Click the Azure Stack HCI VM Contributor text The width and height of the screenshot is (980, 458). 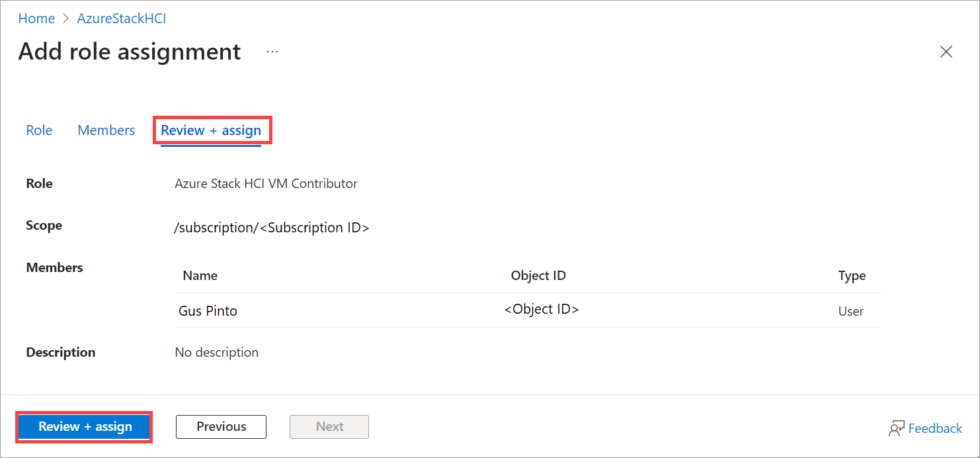click(x=266, y=183)
